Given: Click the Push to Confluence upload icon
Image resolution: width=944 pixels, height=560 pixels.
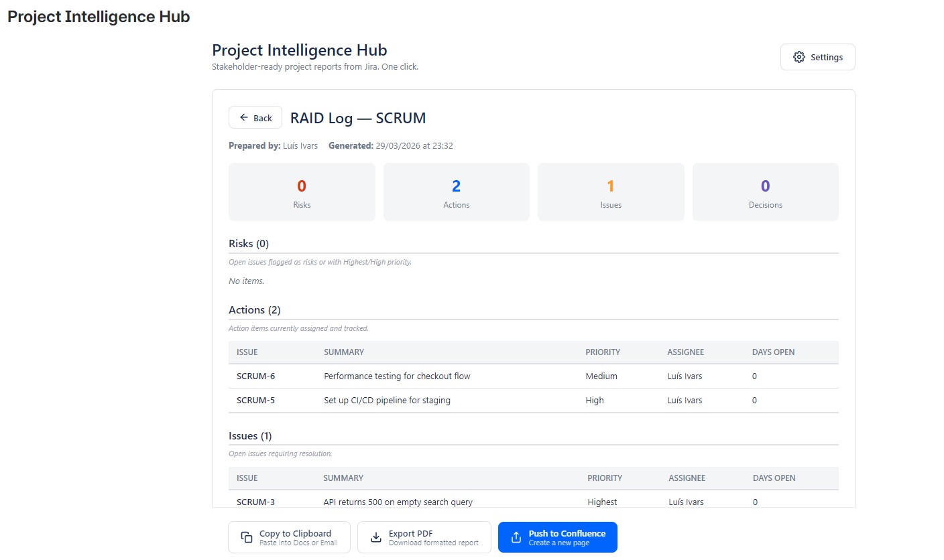Looking at the screenshot, I should click(x=516, y=537).
